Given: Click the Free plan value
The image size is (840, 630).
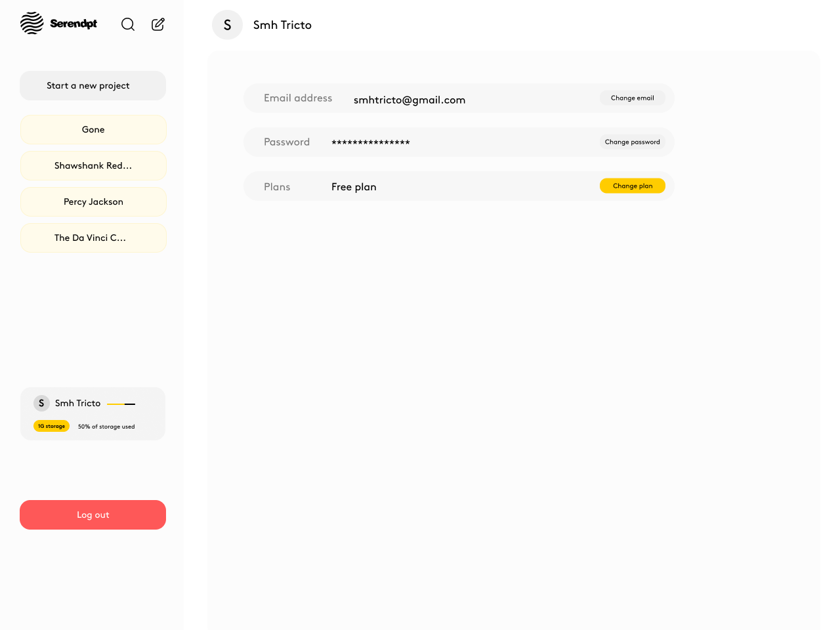Looking at the screenshot, I should (354, 187).
